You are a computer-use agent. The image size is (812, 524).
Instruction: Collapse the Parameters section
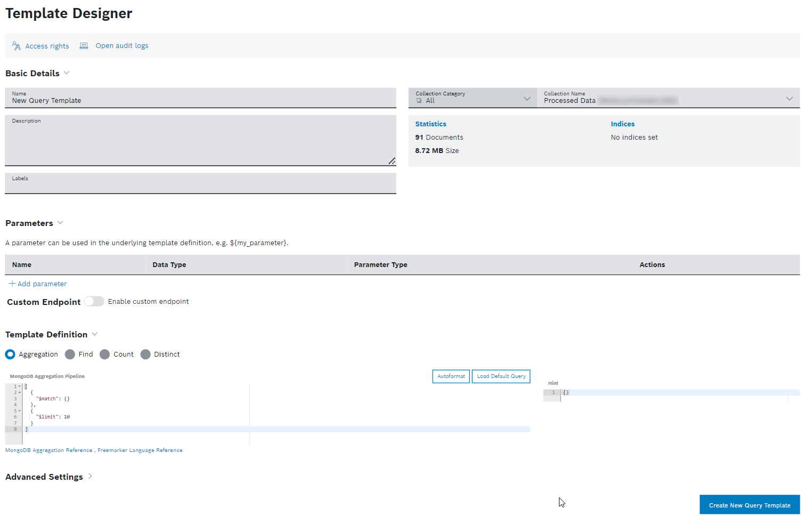coord(60,223)
